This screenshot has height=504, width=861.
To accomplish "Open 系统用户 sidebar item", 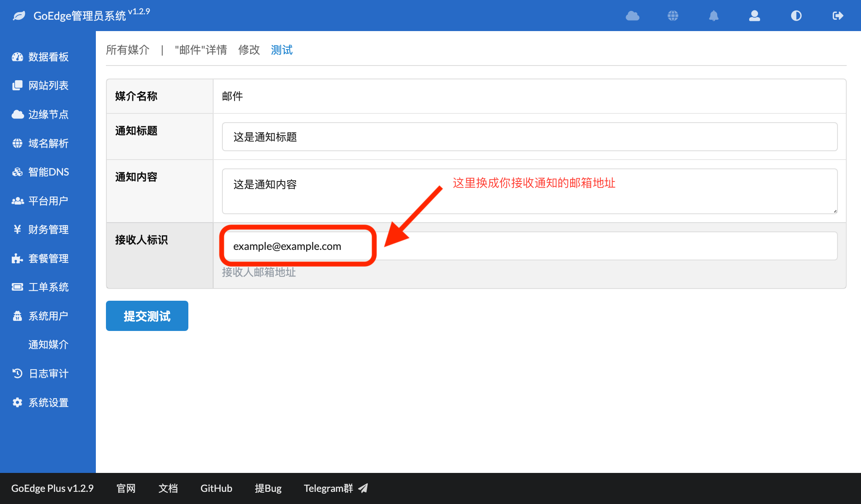I will pyautogui.click(x=48, y=316).
